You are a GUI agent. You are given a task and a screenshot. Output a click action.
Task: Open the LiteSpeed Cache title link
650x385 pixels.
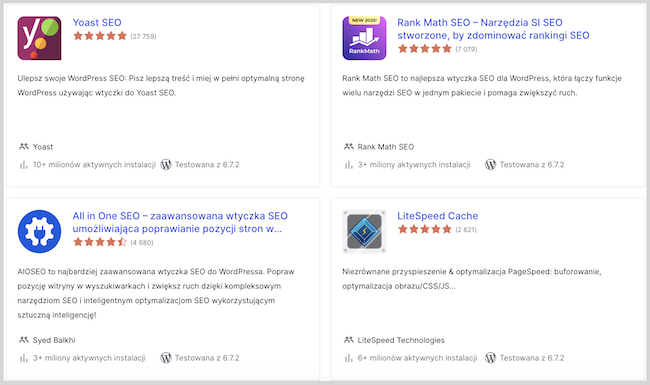tap(437, 216)
